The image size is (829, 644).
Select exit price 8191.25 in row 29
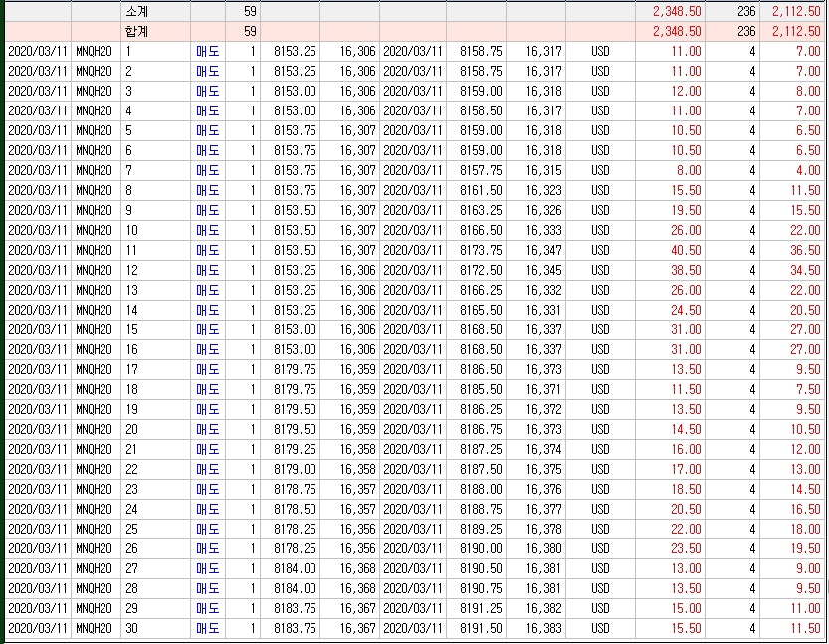(x=481, y=608)
